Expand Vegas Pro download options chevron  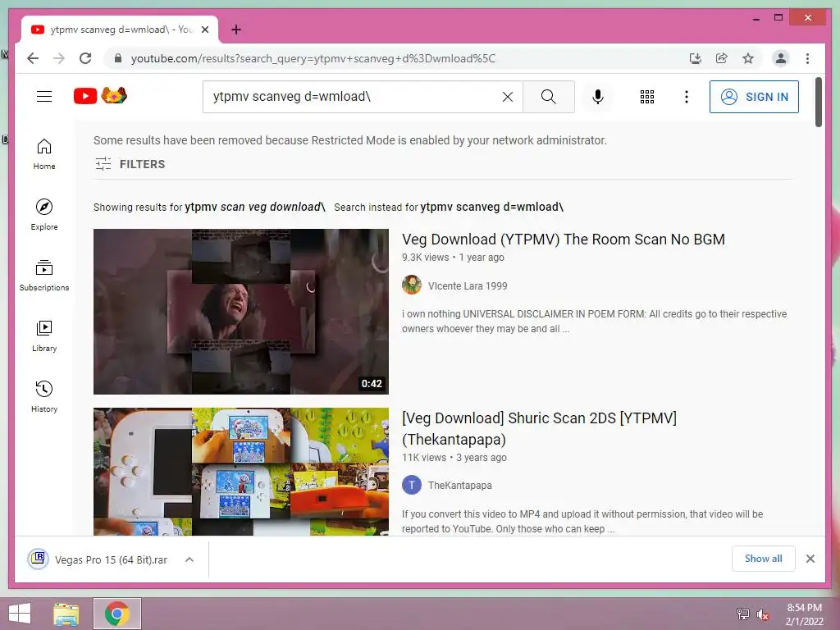point(189,559)
